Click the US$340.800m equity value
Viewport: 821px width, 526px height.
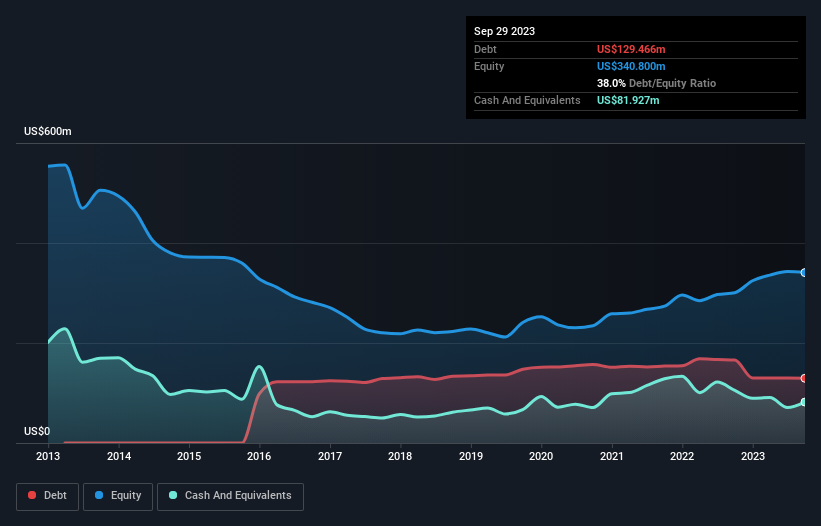tap(631, 66)
